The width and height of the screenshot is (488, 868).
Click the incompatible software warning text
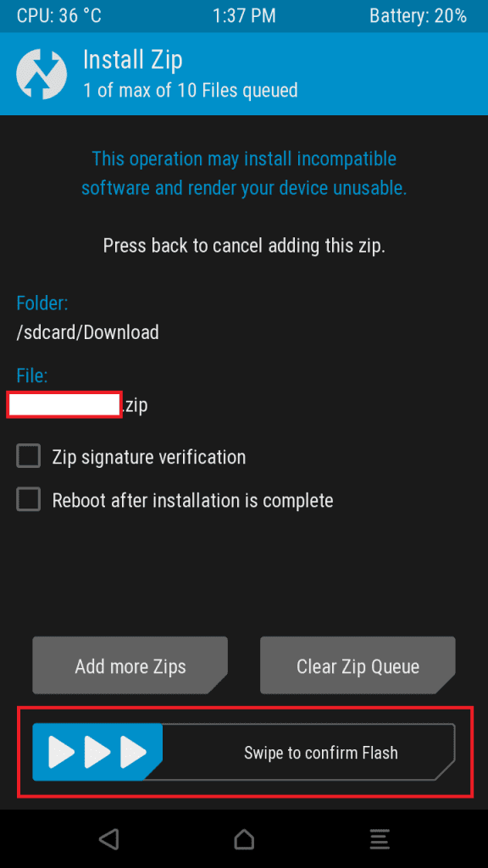(x=244, y=173)
